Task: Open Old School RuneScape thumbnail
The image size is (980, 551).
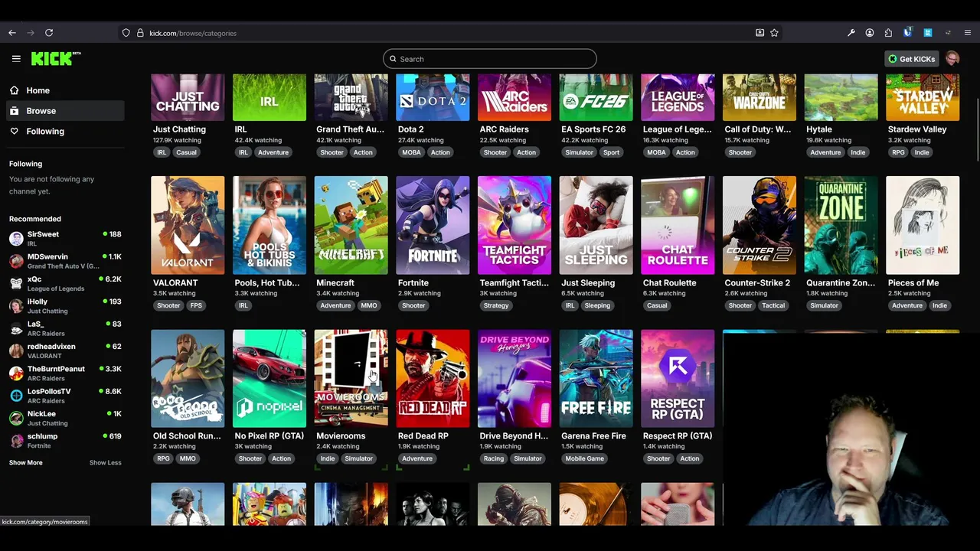Action: [x=188, y=378]
